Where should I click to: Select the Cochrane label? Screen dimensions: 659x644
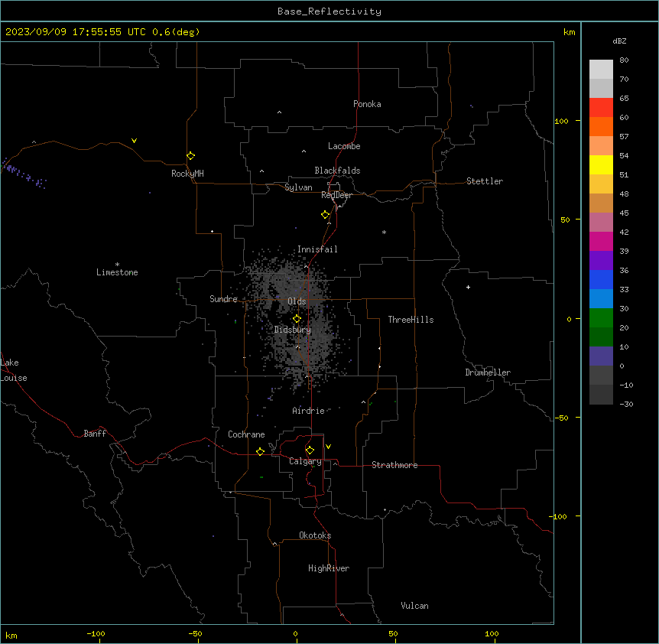(246, 434)
